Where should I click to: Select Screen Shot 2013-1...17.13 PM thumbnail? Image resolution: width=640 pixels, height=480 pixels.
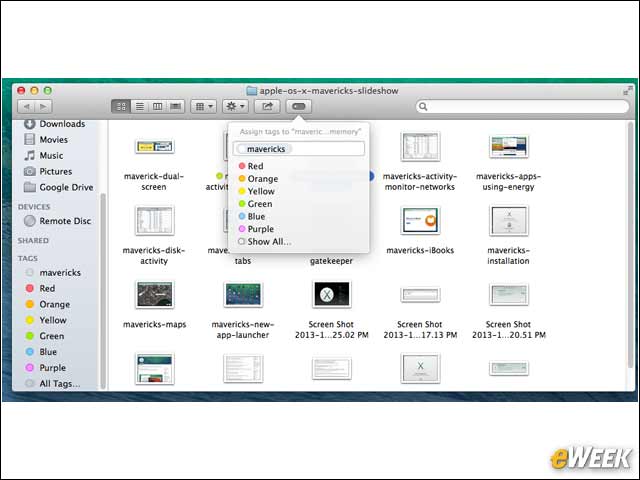(420, 294)
